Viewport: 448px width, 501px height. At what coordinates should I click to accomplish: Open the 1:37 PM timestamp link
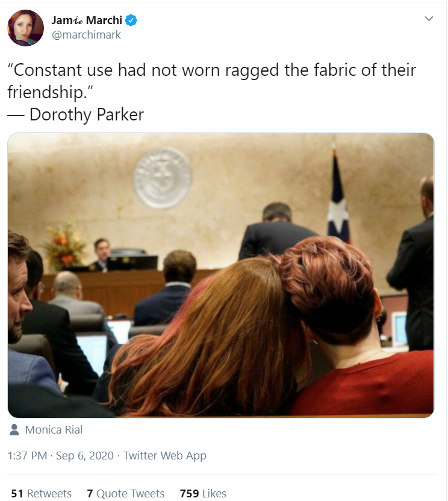[x=27, y=455]
